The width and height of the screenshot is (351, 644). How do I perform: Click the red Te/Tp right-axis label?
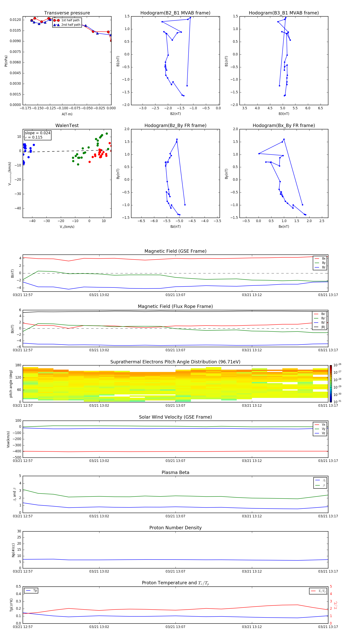336,605
